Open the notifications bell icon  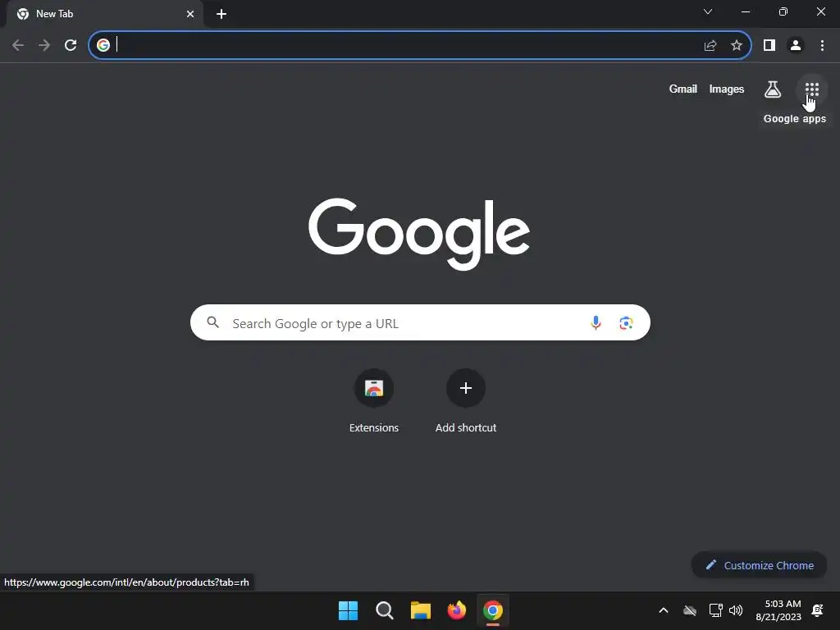818,610
